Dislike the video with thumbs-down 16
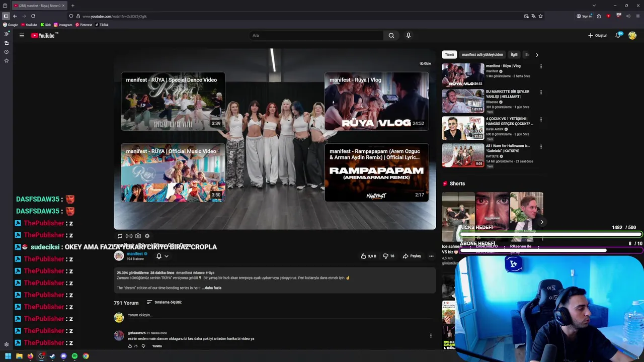The image size is (644, 362). 388,256
